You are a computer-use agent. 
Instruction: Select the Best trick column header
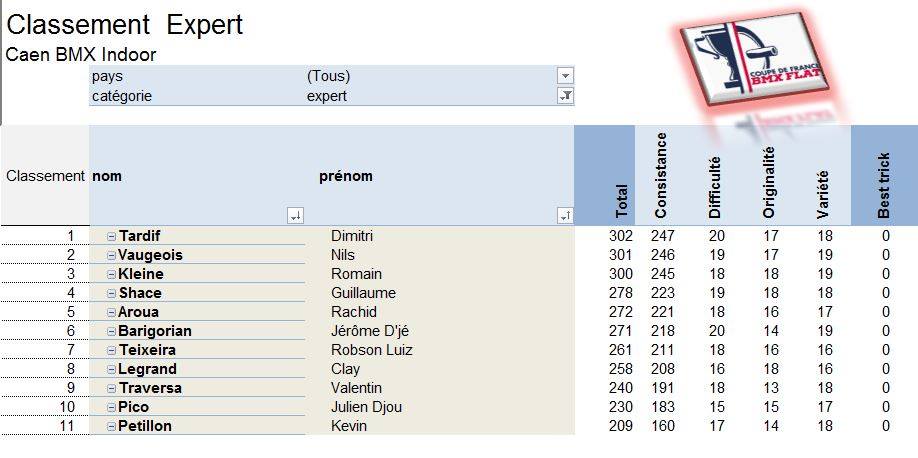[884, 175]
